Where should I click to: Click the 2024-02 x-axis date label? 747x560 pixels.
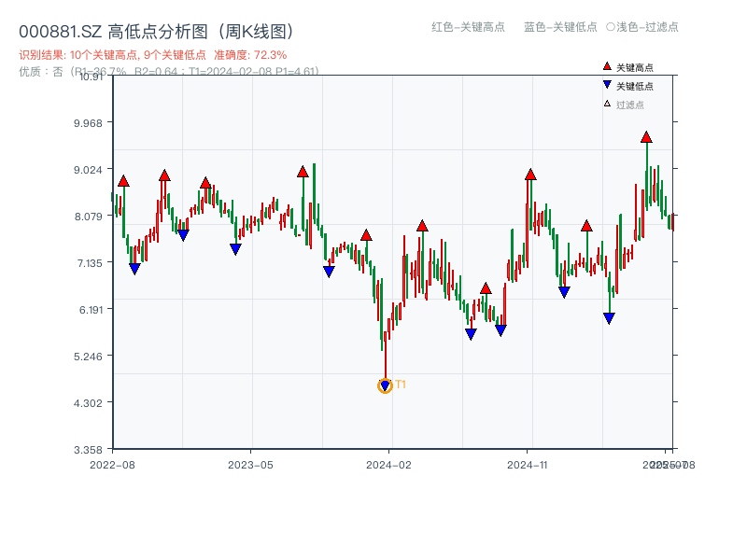[x=388, y=465]
